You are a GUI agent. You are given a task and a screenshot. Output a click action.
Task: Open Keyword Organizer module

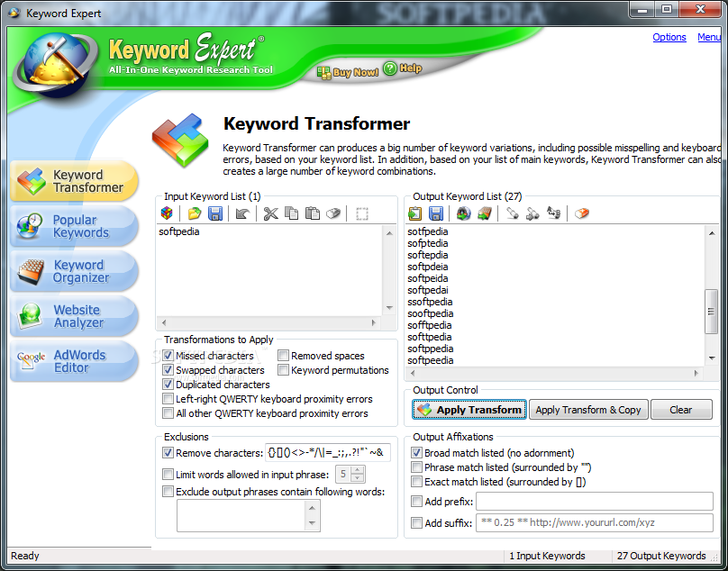[74, 271]
